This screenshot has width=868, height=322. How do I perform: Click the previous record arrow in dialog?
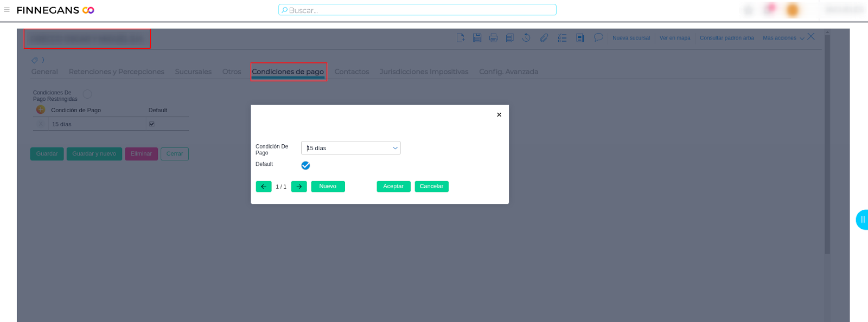pyautogui.click(x=264, y=186)
